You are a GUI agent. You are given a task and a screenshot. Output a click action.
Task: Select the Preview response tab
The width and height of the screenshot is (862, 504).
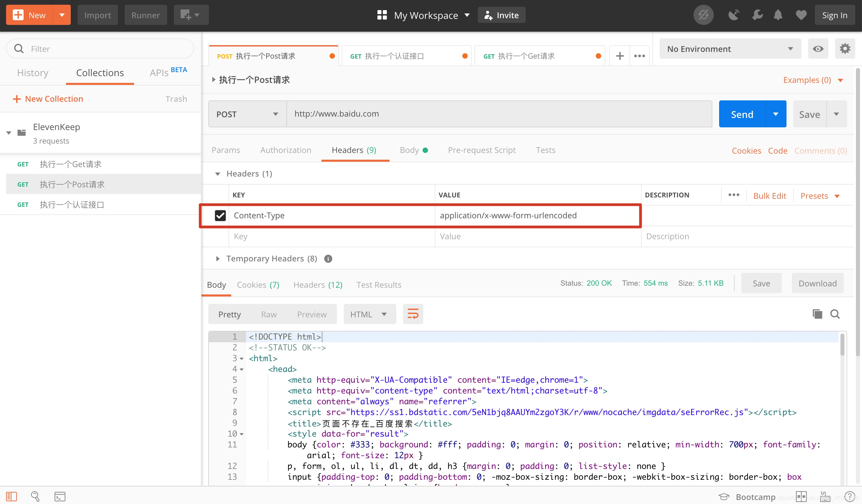coord(311,314)
